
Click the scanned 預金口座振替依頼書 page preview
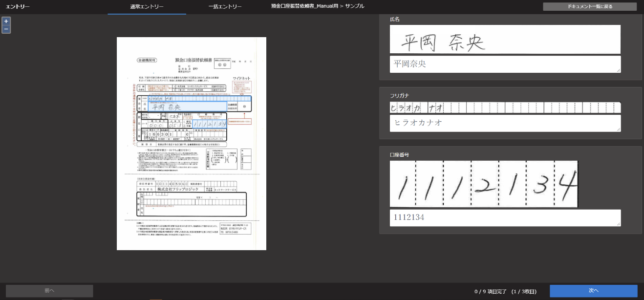(x=192, y=144)
